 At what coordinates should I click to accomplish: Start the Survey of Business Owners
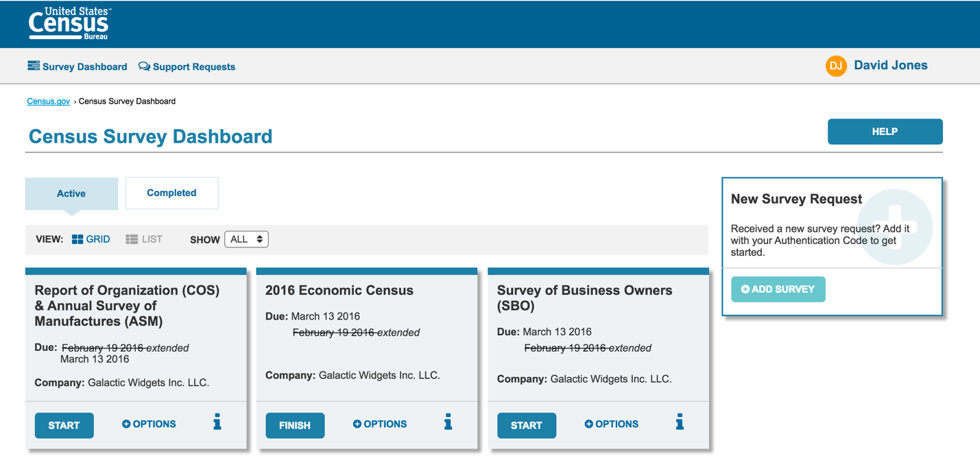coord(526,426)
